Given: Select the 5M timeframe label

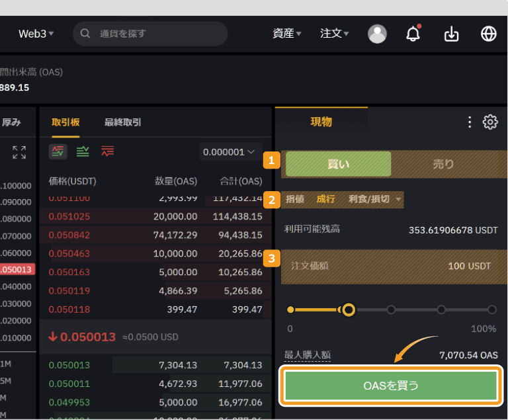Looking at the screenshot, I should point(6,381).
